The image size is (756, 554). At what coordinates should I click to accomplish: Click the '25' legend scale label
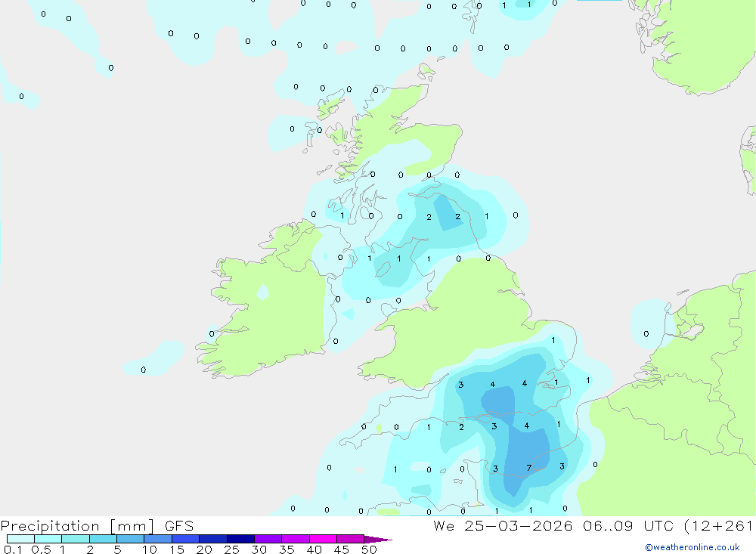click(231, 549)
